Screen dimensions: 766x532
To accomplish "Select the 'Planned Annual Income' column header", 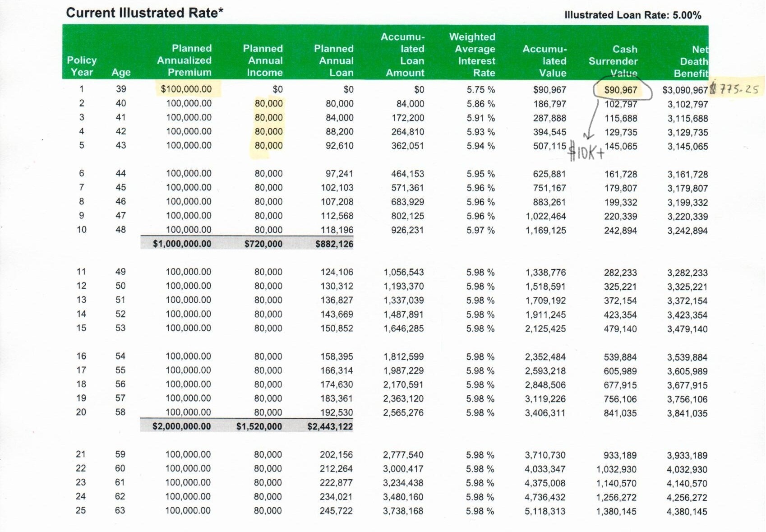I will click(264, 60).
